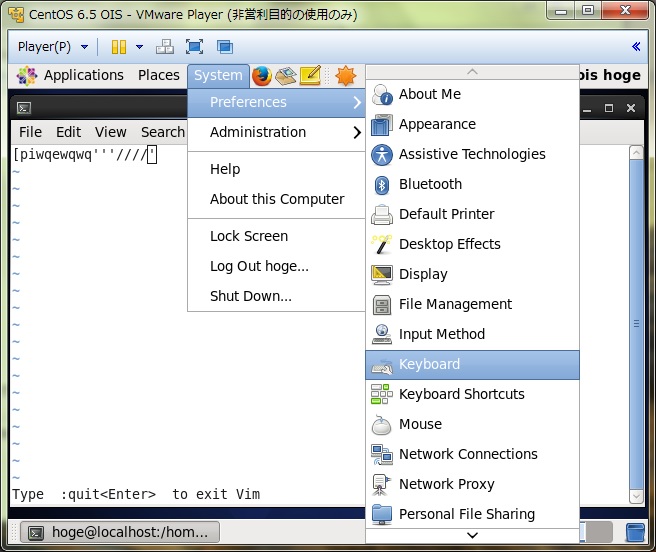
Task: Click the GNOME Applications logo icon
Action: point(27,76)
